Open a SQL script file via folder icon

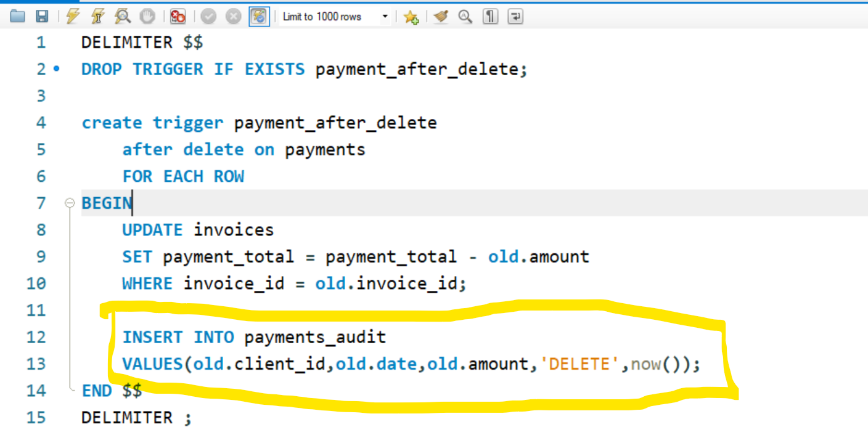[17, 17]
